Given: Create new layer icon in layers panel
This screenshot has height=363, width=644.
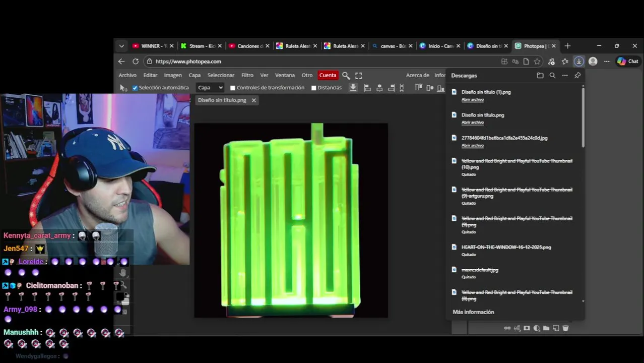Looking at the screenshot, I should [x=556, y=328].
